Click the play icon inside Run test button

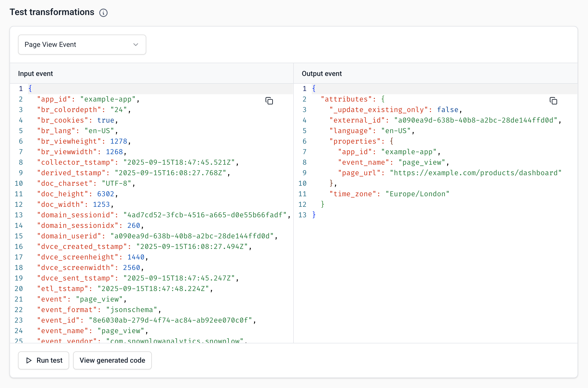point(29,360)
